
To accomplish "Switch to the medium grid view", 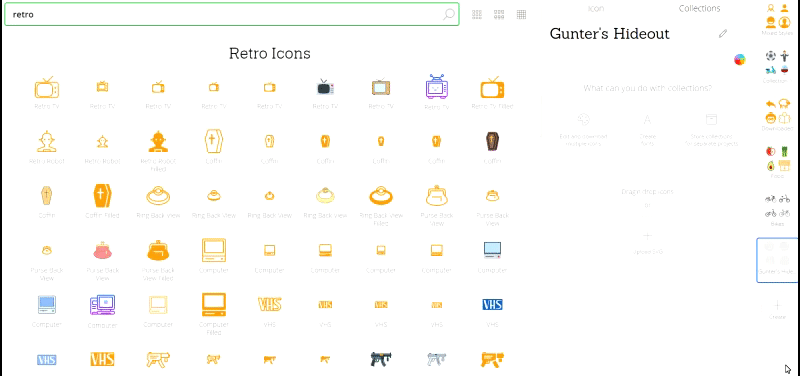I will 499,14.
